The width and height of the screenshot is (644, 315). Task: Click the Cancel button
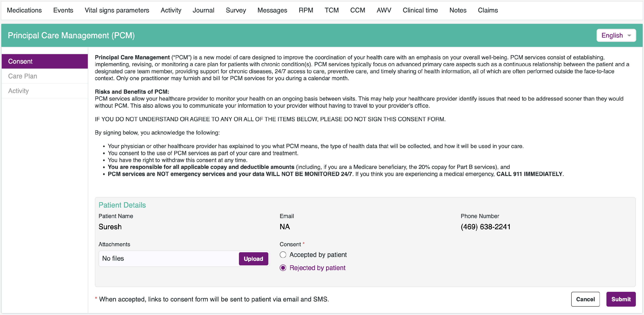click(x=585, y=299)
